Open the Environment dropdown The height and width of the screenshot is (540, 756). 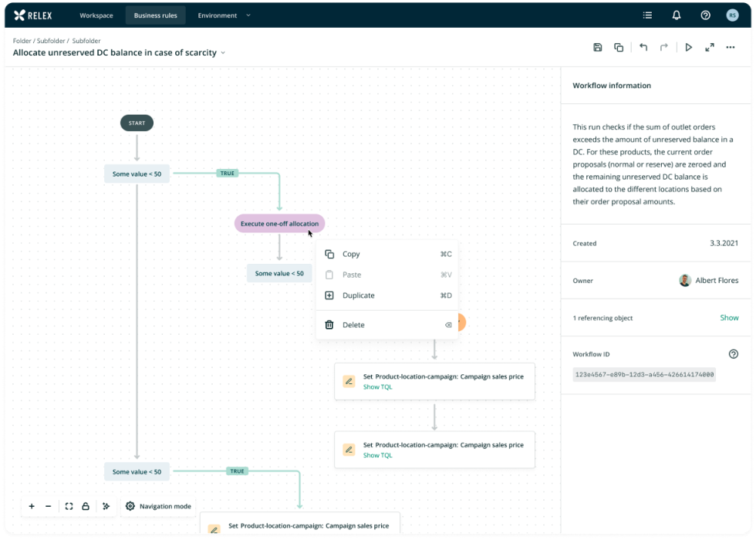tap(224, 15)
